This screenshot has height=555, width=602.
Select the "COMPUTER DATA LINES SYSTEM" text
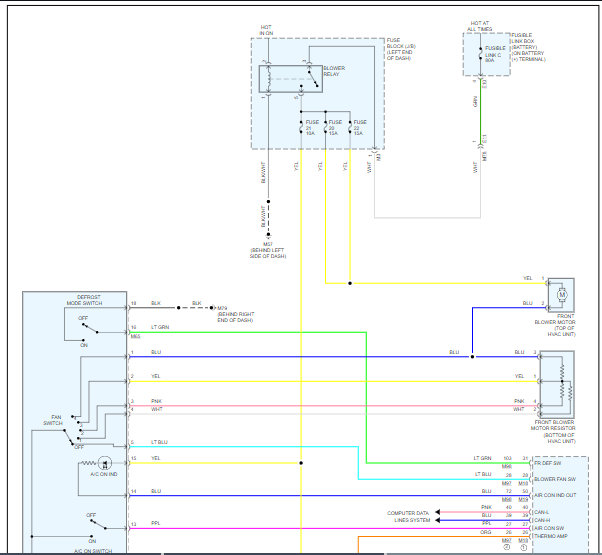click(x=408, y=516)
